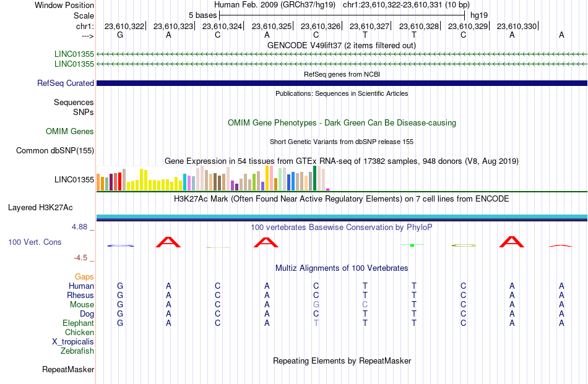Click the Chicken alignment row label
Viewport: 588px width, 384px height.
point(79,332)
